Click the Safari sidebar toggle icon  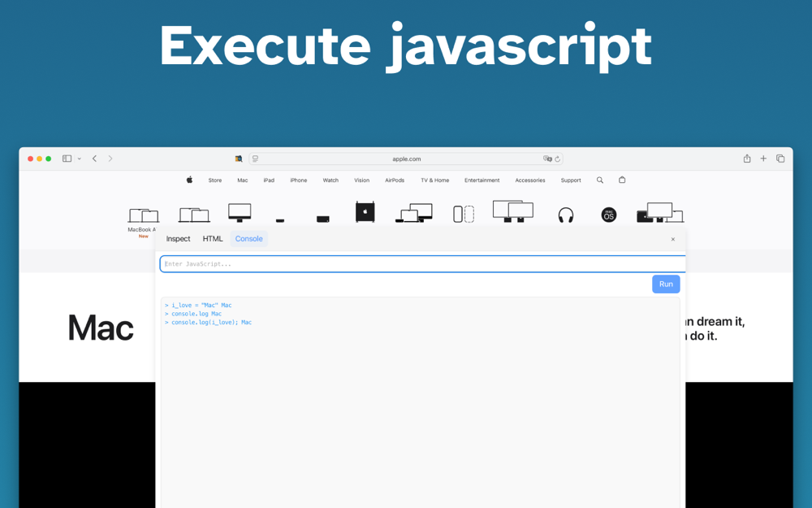pos(67,158)
